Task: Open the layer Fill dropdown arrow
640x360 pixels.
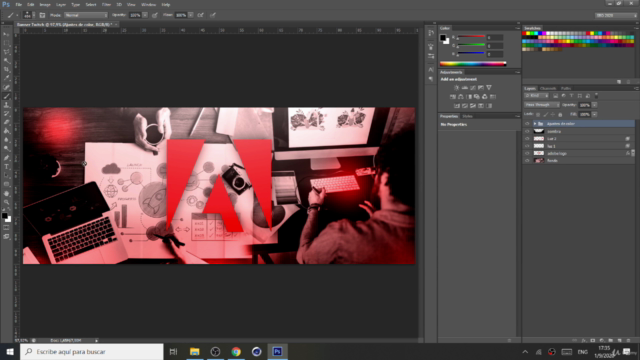Action: click(594, 115)
